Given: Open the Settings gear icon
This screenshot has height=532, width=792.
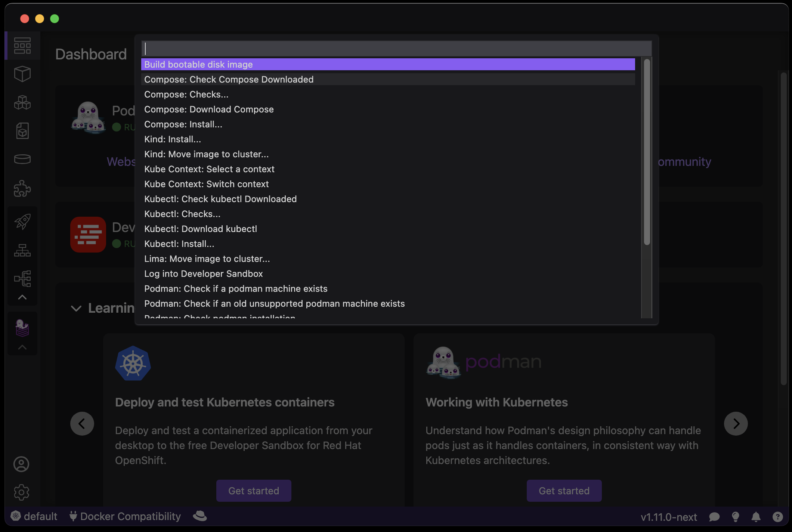Looking at the screenshot, I should 21,492.
